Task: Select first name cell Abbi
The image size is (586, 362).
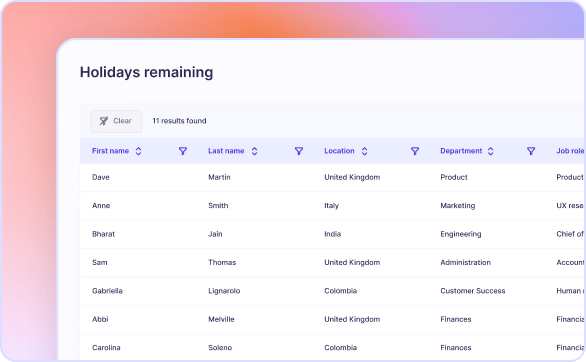Action: [100, 319]
